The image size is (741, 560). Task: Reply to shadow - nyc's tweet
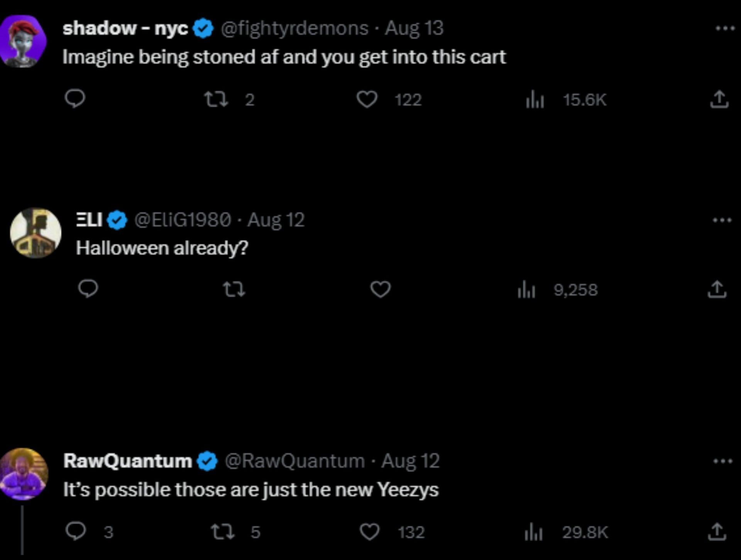coord(74,99)
